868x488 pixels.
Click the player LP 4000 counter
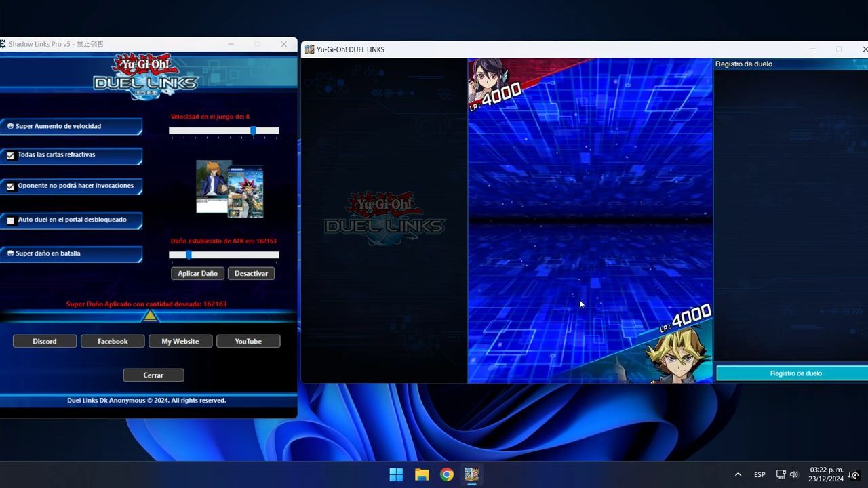[685, 318]
